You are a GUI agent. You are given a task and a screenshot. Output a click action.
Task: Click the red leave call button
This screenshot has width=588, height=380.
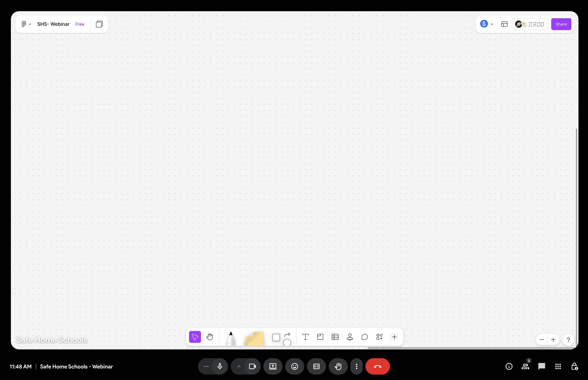pos(377,366)
